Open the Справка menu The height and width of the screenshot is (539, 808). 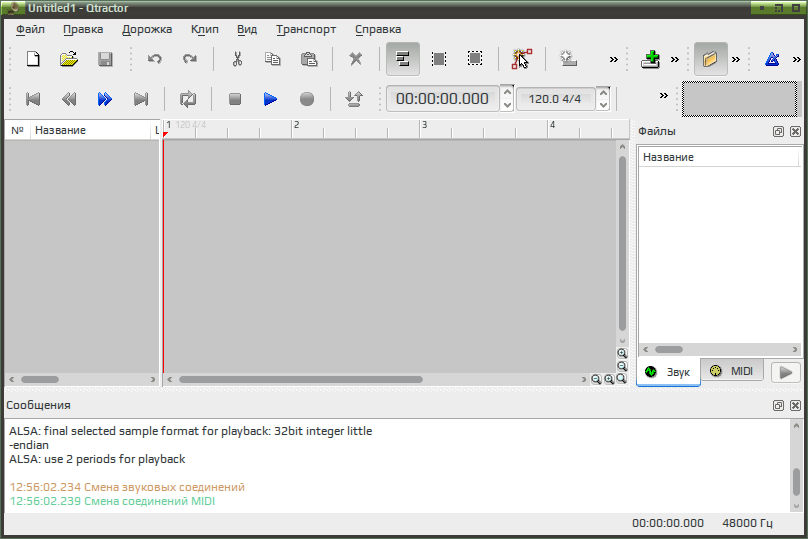tap(378, 29)
